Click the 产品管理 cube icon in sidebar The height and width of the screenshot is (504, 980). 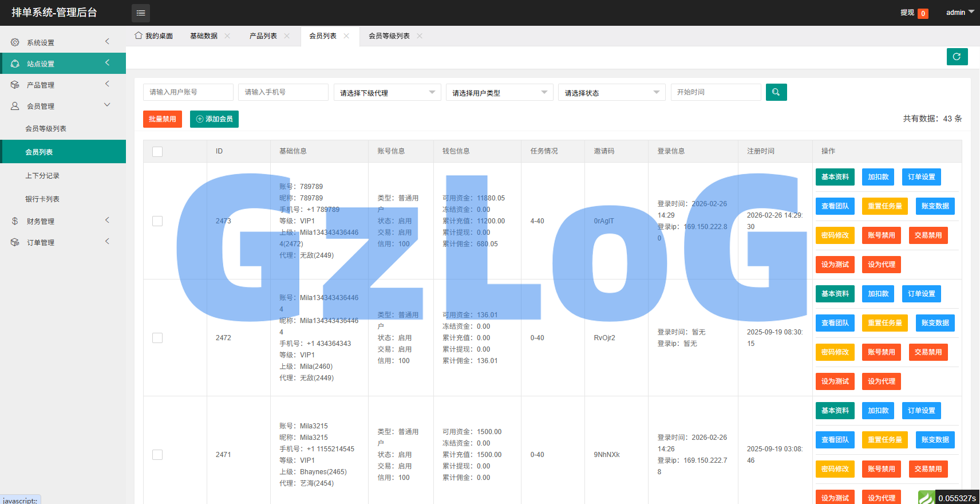[15, 85]
